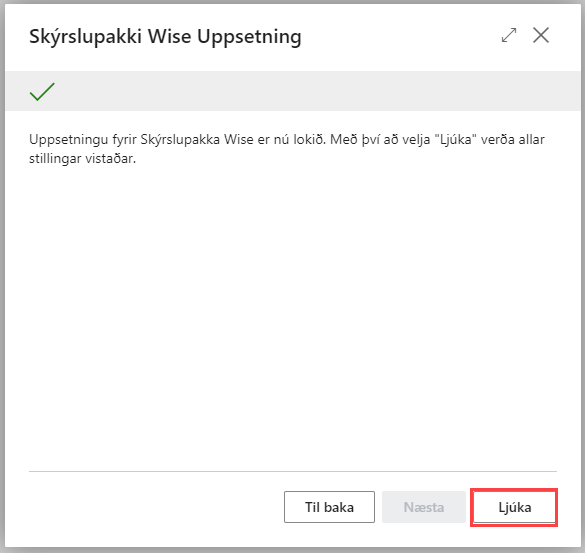Screen dimensions: 585x553
Task: Click the word Wise in the dialog title
Action: tap(169, 37)
